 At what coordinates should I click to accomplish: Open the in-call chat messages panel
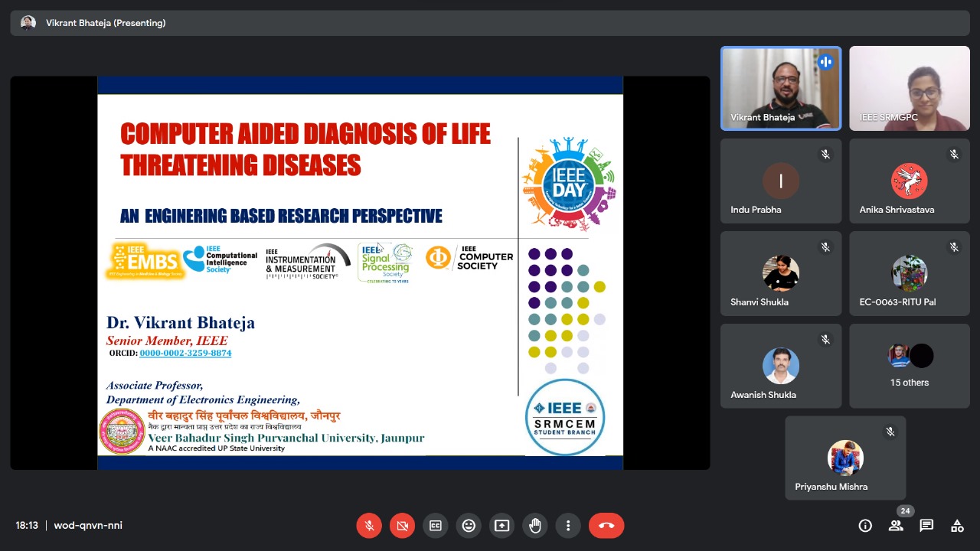coord(926,526)
